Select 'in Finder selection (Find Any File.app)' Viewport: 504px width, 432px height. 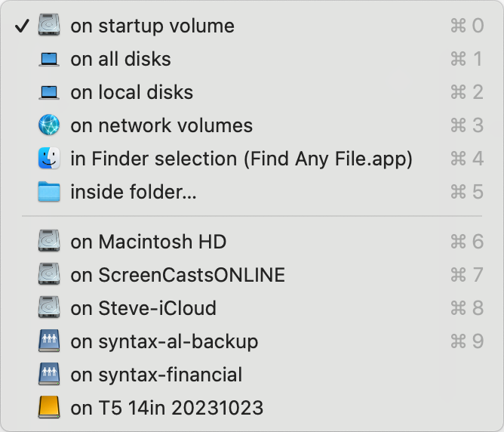pyautogui.click(x=241, y=159)
